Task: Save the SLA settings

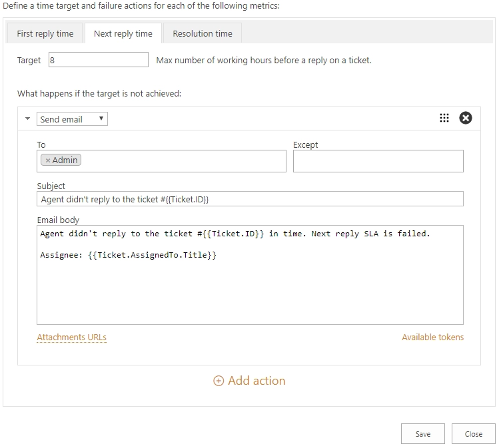Action: click(x=422, y=433)
